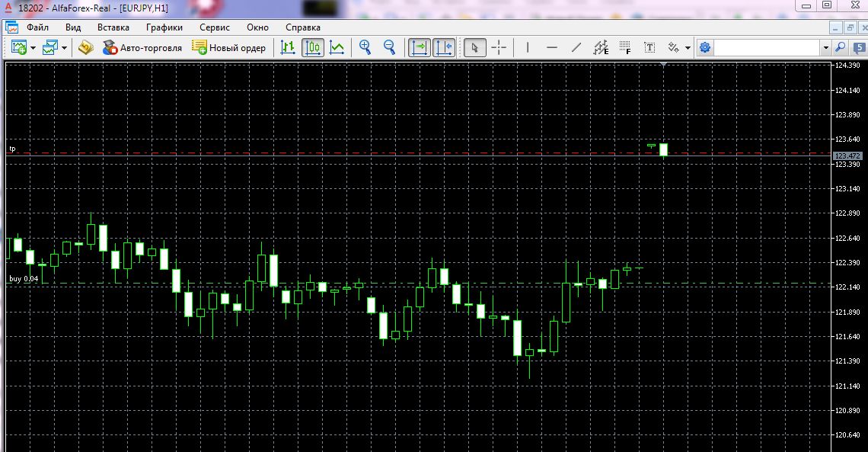The height and width of the screenshot is (452, 868).
Task: Toggle chart auto scroll to end
Action: [x=419, y=47]
